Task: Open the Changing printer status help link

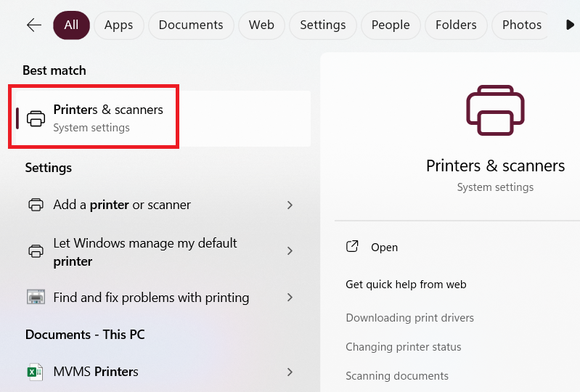Action: point(403,347)
